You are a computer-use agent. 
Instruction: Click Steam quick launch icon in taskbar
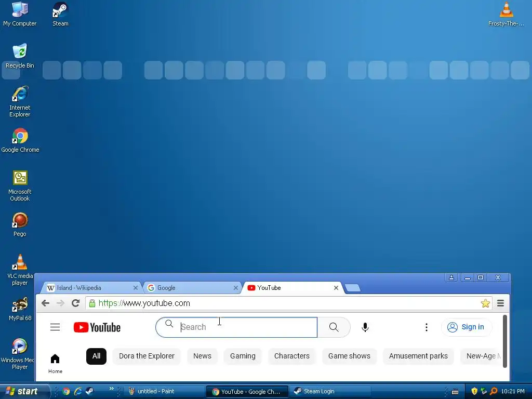coord(89,391)
